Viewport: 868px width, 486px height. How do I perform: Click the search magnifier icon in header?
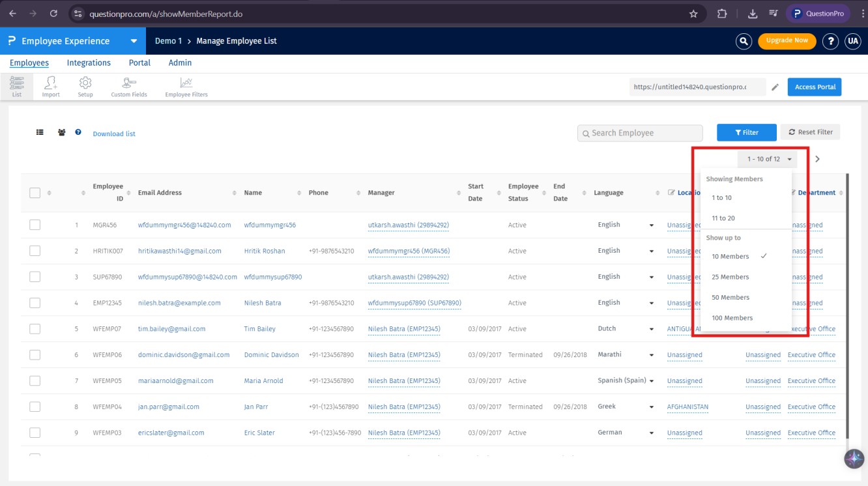click(744, 41)
